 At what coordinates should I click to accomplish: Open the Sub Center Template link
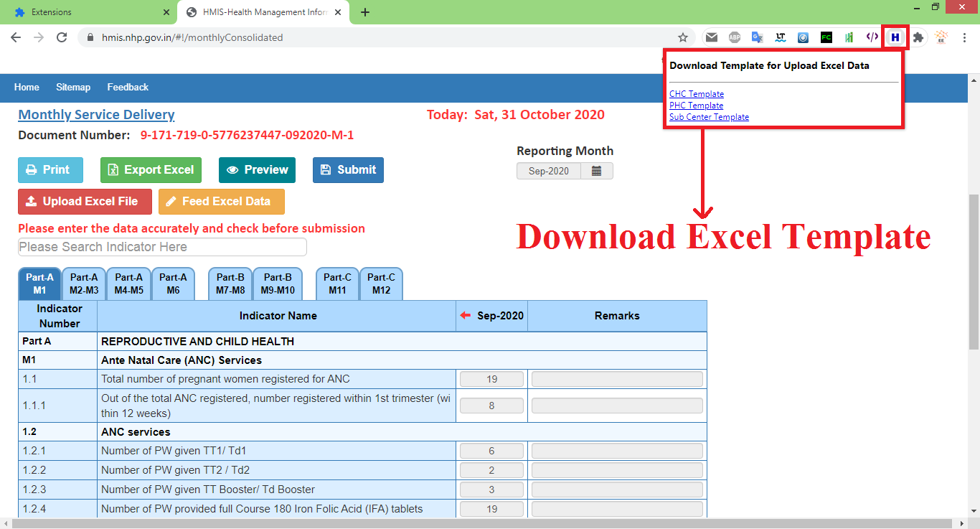709,116
